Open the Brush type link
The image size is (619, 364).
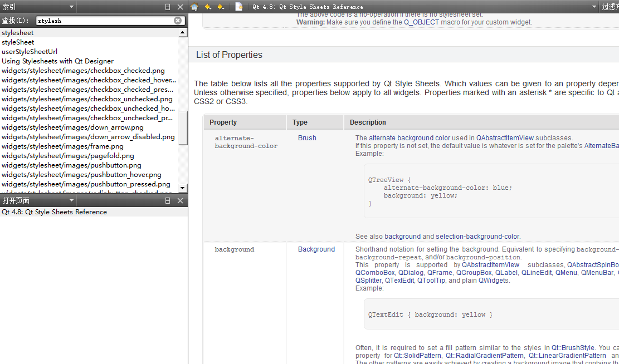click(307, 138)
